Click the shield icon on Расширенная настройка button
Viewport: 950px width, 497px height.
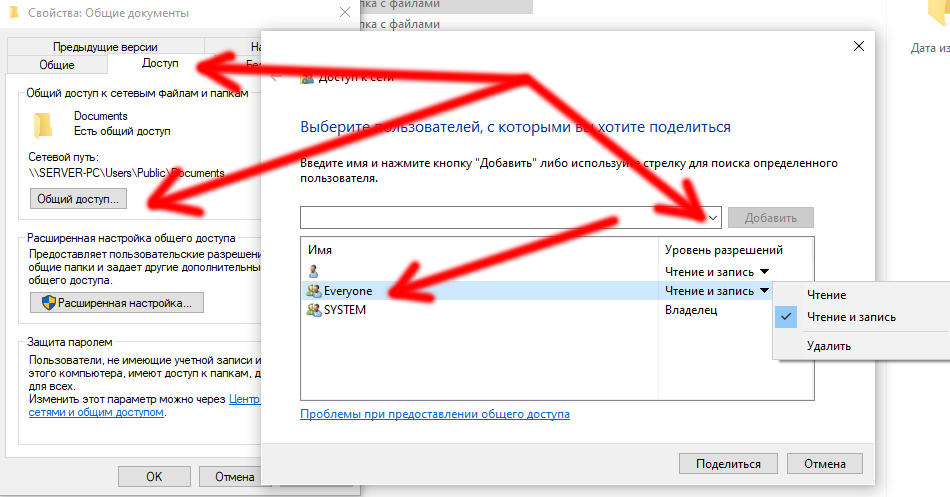coord(48,302)
